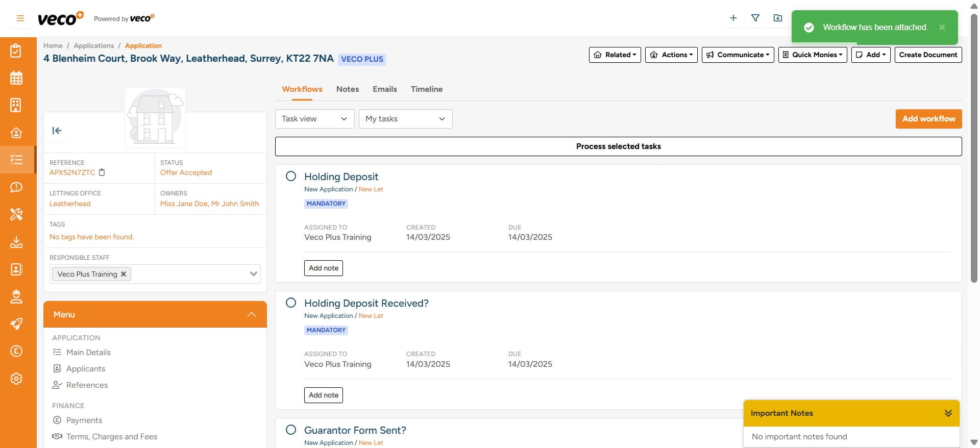Open the Holding Deposit Received? task title
Screen dimensions: 980x448
click(x=366, y=303)
